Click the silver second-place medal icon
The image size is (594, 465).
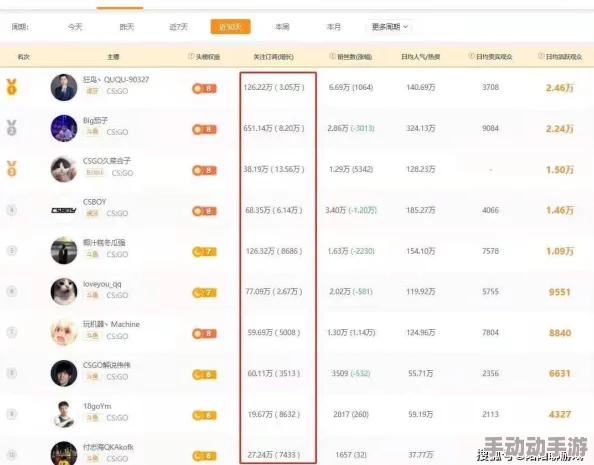click(x=12, y=128)
